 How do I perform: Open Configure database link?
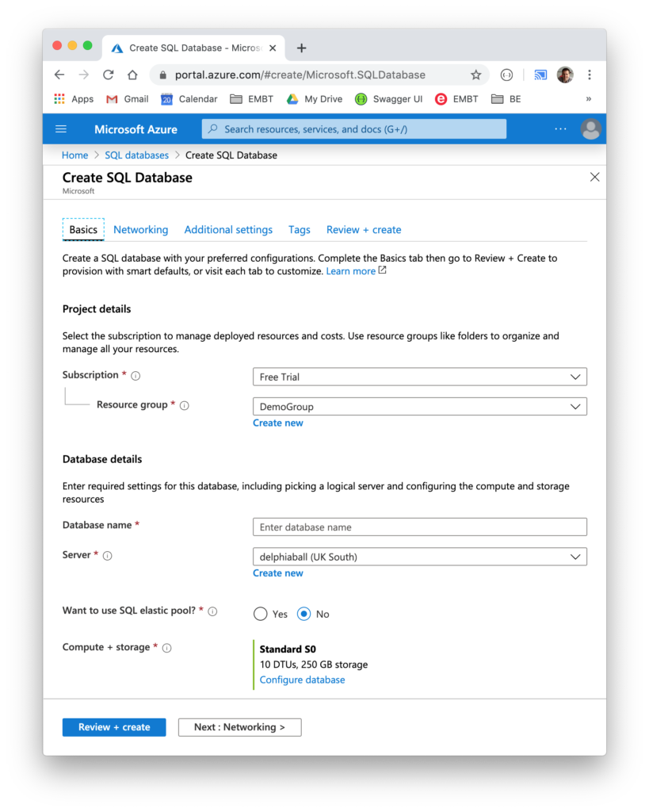tap(302, 680)
